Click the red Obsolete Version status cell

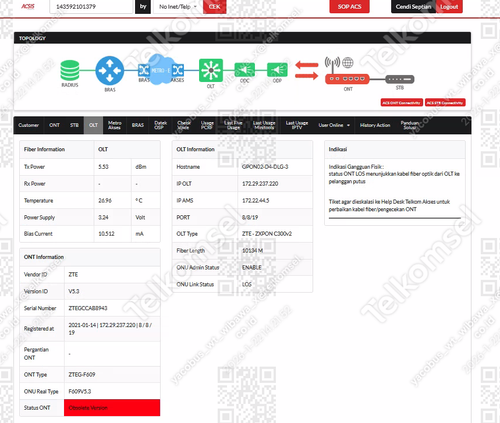coord(112,408)
